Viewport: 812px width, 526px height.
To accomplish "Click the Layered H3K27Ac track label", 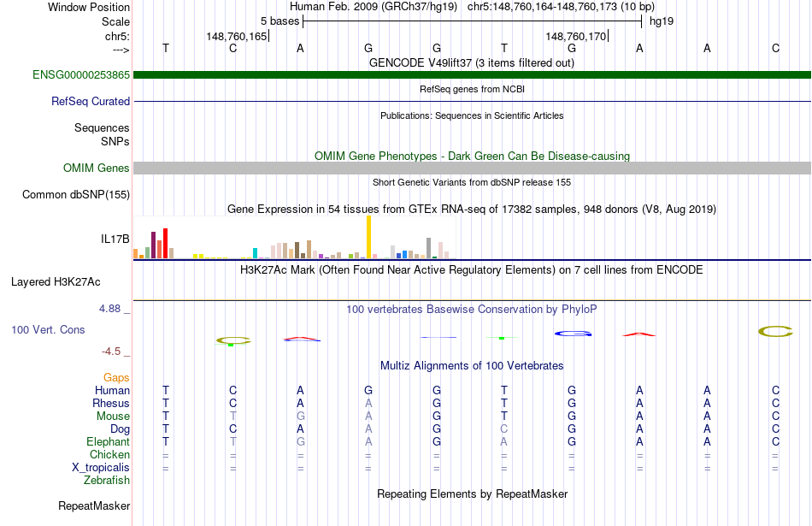I will tap(56, 282).
